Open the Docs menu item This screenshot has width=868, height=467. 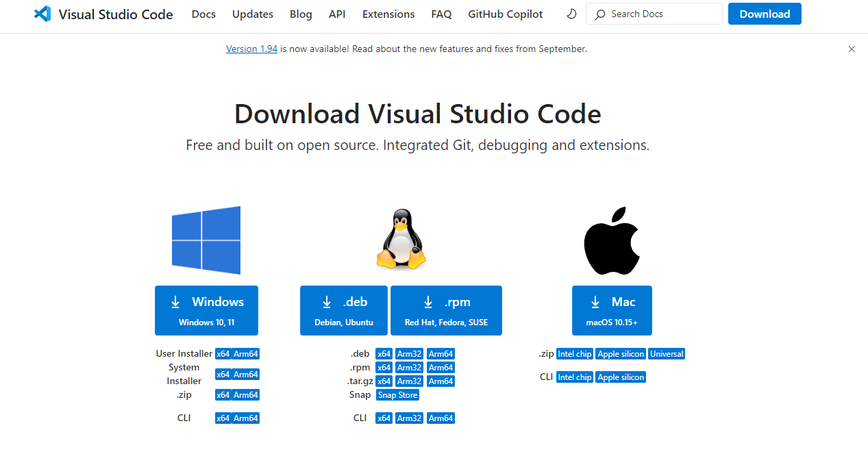203,14
